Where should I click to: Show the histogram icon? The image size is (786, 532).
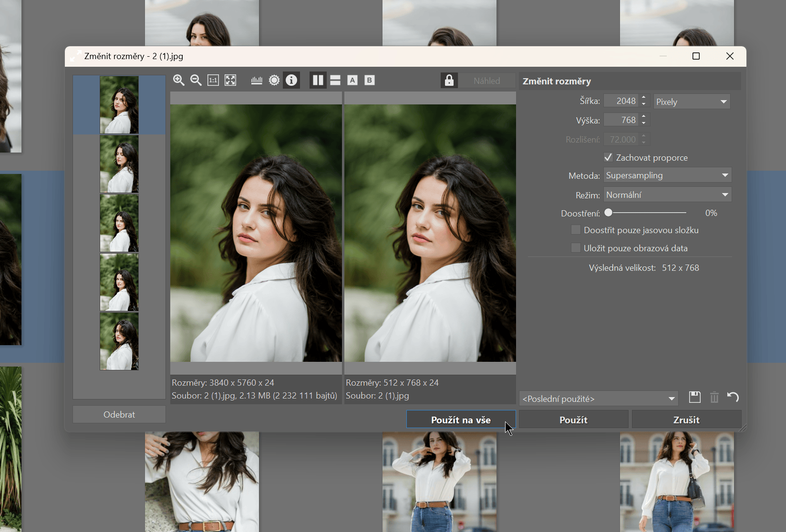point(257,80)
